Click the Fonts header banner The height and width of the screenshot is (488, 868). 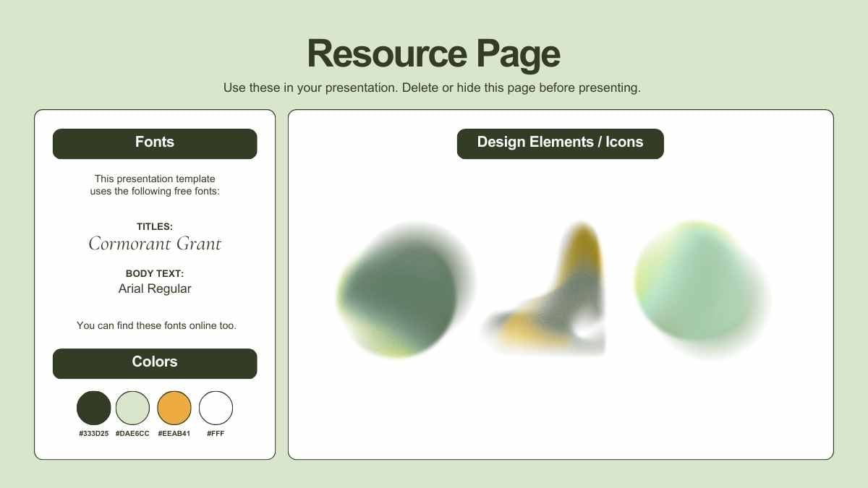(x=155, y=143)
